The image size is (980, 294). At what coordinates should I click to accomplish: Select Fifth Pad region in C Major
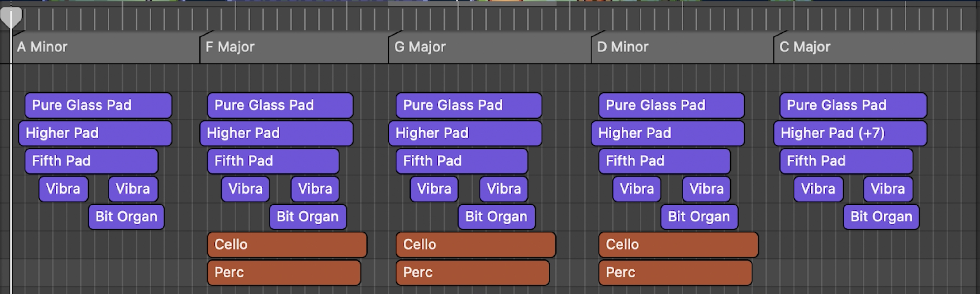coord(847,161)
